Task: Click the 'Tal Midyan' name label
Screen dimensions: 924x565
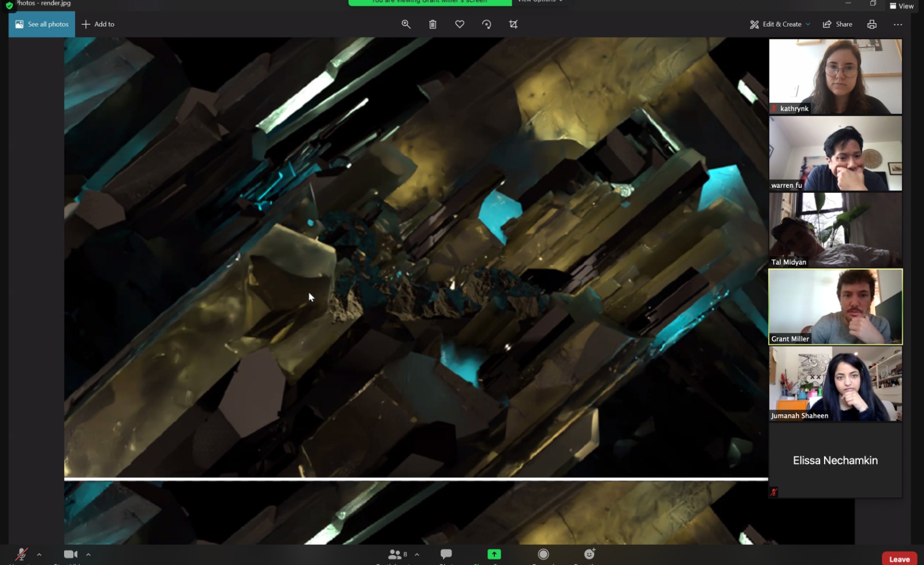Action: [789, 262]
